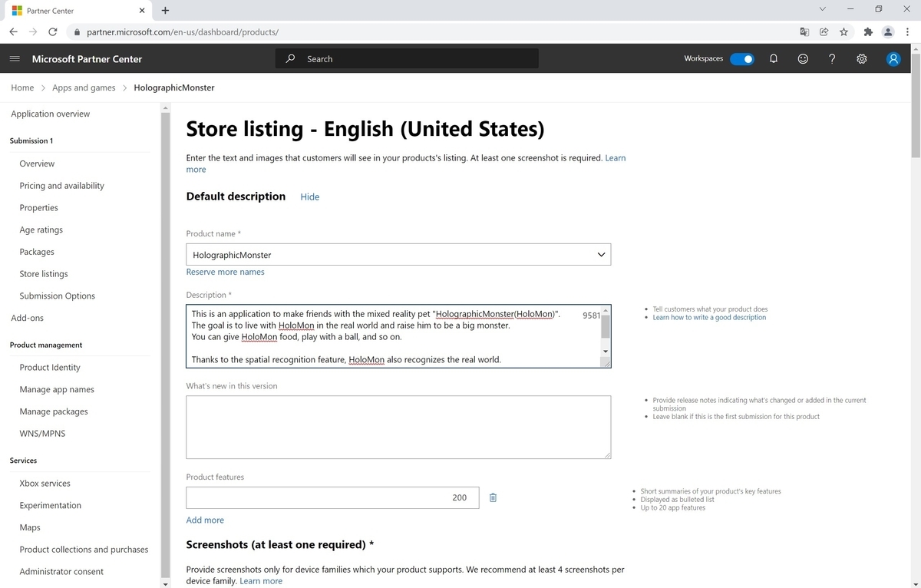This screenshot has height=588, width=921.
Task: Click Learn more in the Screenshots section
Action: [x=261, y=581]
